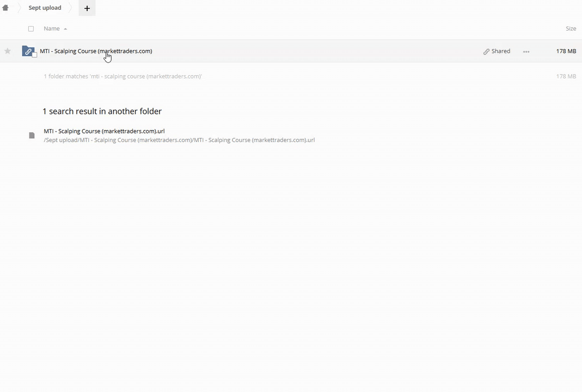582x392 pixels.
Task: Sort files by Name column header
Action: coord(52,29)
